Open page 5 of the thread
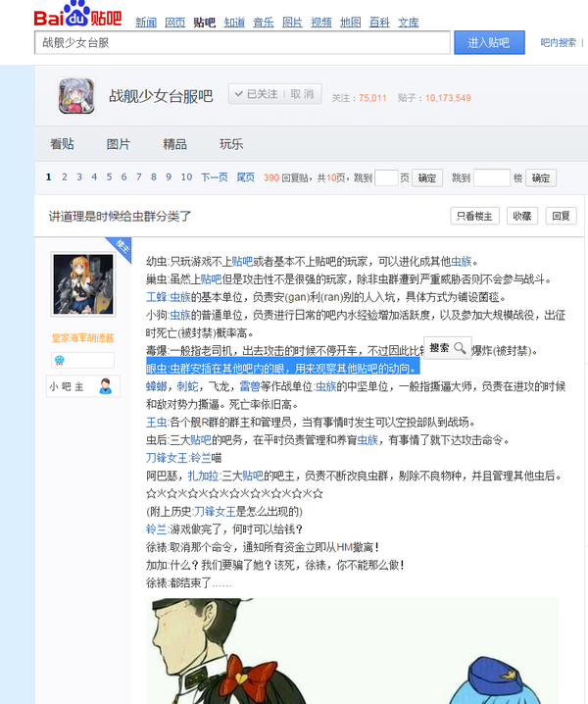 tap(109, 177)
